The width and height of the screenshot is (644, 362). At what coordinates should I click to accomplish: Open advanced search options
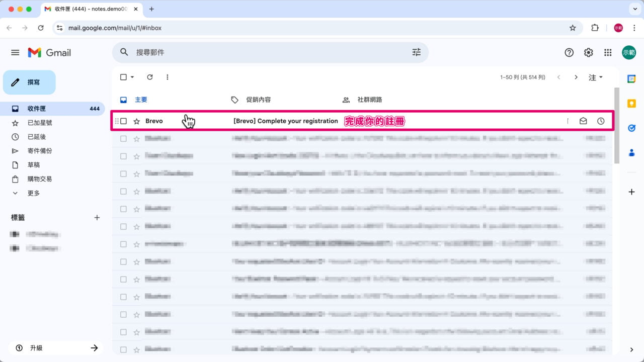pos(416,52)
